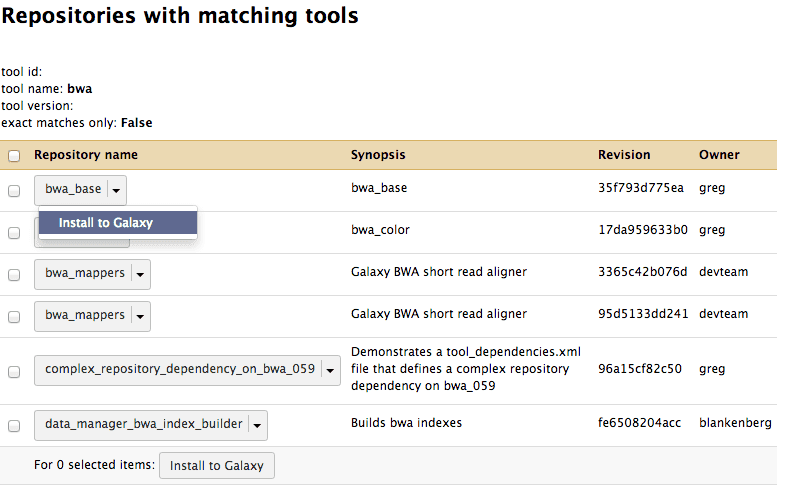Open dropdown arrow for bwa_mappers revision 3365c42b076d
The width and height of the screenshot is (786, 496).
(x=141, y=274)
